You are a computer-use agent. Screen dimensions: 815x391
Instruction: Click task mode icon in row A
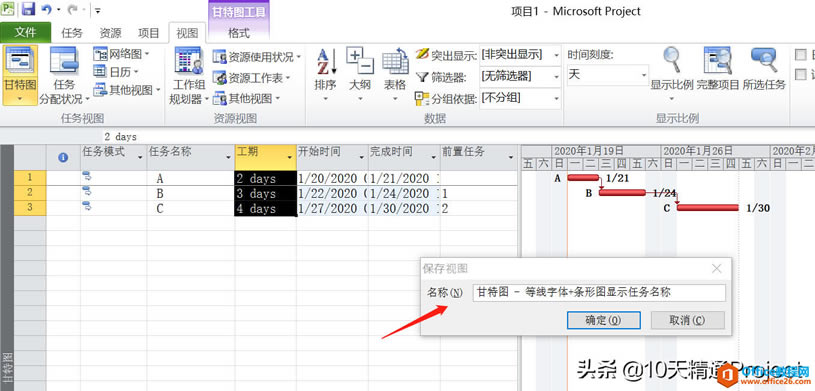point(87,176)
